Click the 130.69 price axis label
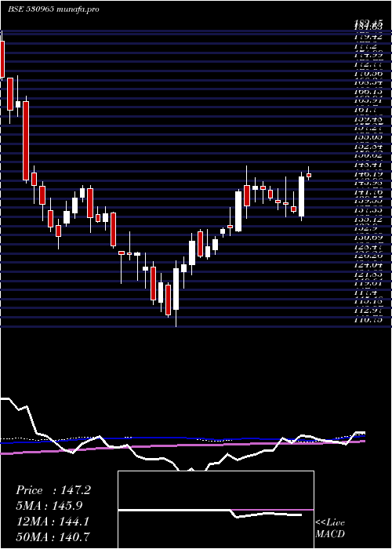The width and height of the screenshot is (392, 549). pos(368,237)
